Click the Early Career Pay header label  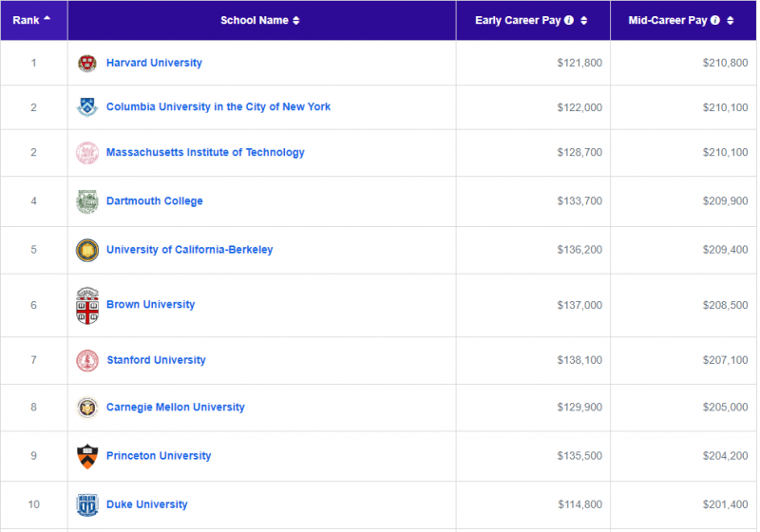pos(518,20)
